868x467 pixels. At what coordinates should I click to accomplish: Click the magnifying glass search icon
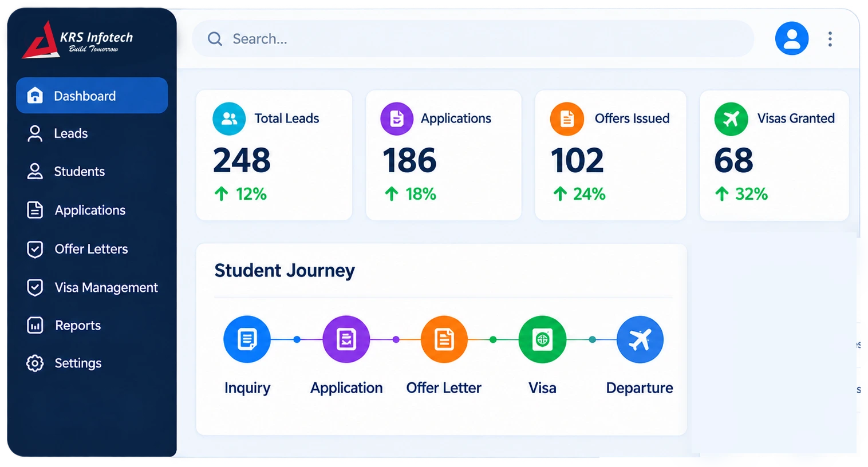pos(215,39)
